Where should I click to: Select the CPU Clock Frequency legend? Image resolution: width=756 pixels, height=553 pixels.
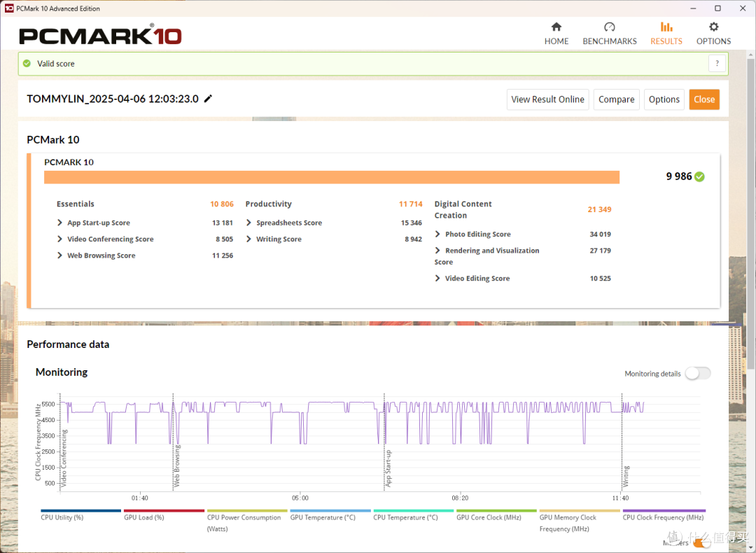(x=664, y=515)
